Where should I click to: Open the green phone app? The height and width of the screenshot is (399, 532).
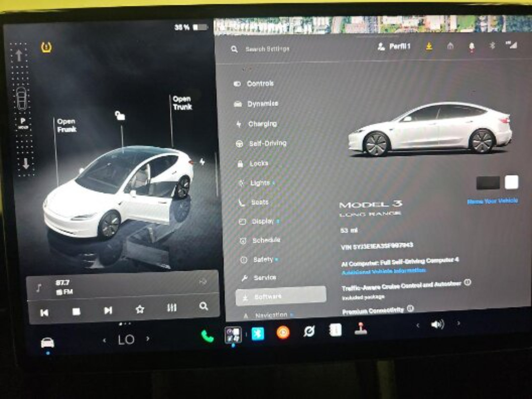[208, 336]
